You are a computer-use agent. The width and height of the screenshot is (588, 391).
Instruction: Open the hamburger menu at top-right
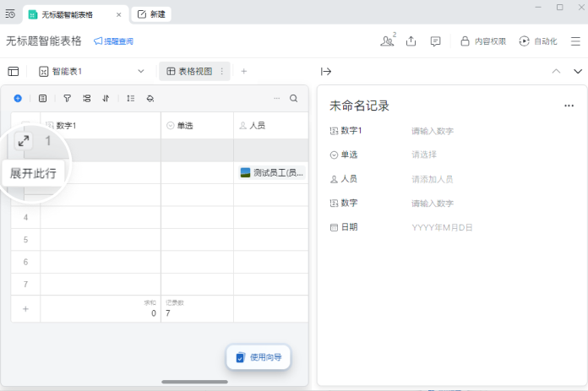(575, 41)
